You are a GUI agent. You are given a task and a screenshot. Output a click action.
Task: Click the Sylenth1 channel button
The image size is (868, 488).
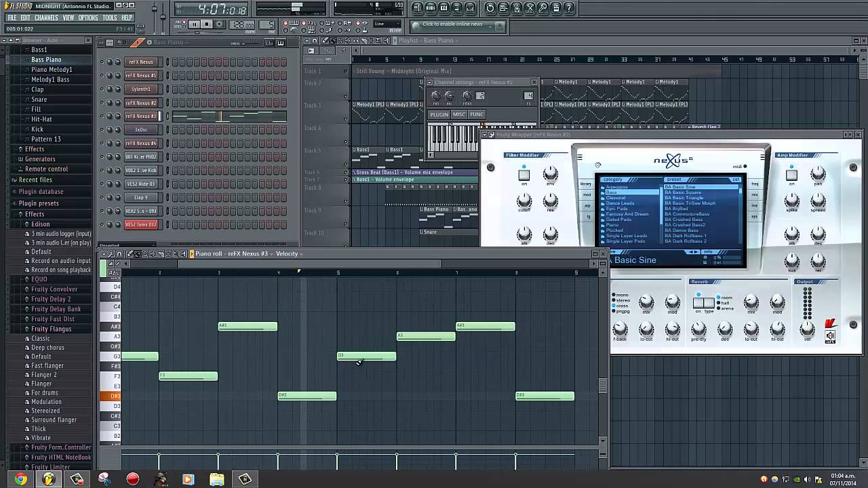(141, 89)
